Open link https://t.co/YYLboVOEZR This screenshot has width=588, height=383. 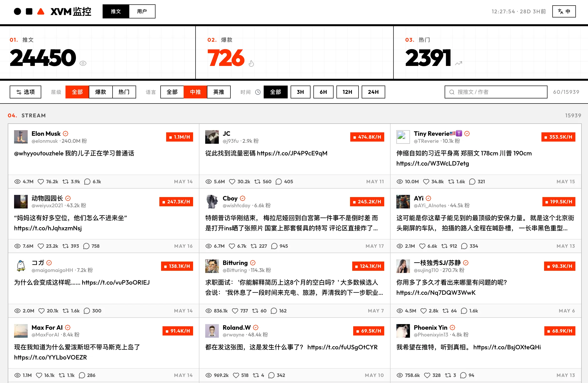coord(50,357)
